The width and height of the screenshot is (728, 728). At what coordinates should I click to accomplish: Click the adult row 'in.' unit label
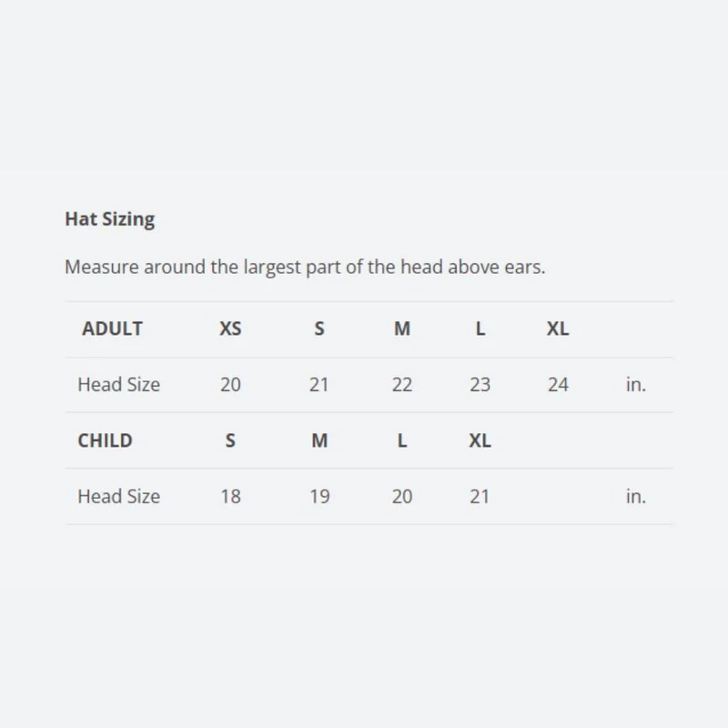(x=635, y=384)
